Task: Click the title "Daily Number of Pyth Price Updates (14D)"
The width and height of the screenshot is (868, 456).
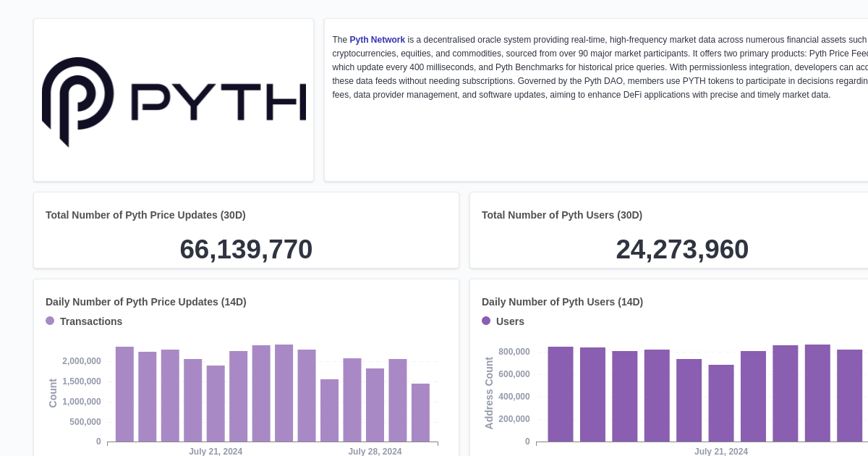Action: pos(146,302)
